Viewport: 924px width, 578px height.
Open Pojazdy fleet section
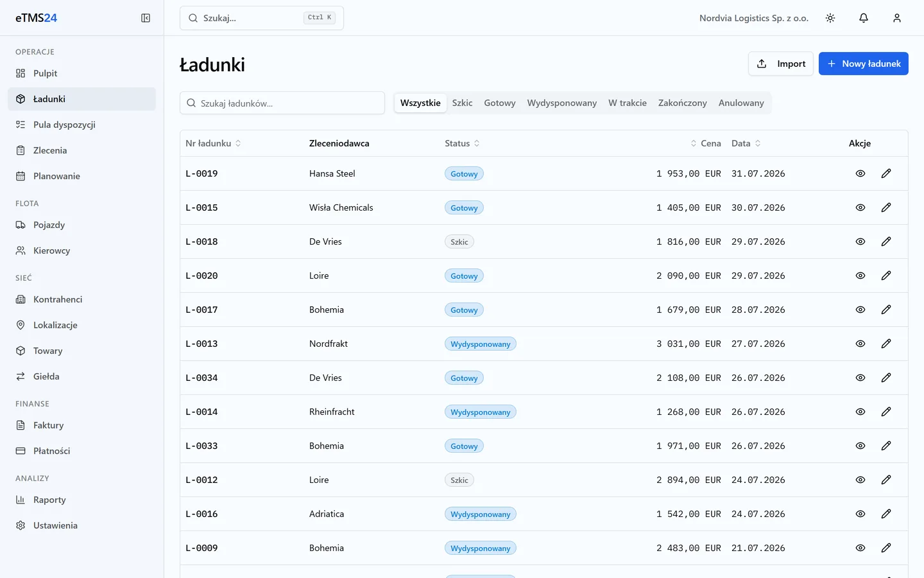coord(81,225)
